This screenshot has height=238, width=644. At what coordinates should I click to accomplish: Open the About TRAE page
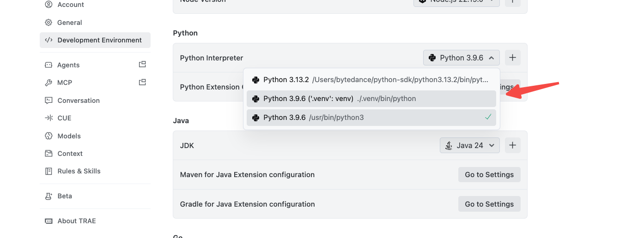[x=76, y=221]
